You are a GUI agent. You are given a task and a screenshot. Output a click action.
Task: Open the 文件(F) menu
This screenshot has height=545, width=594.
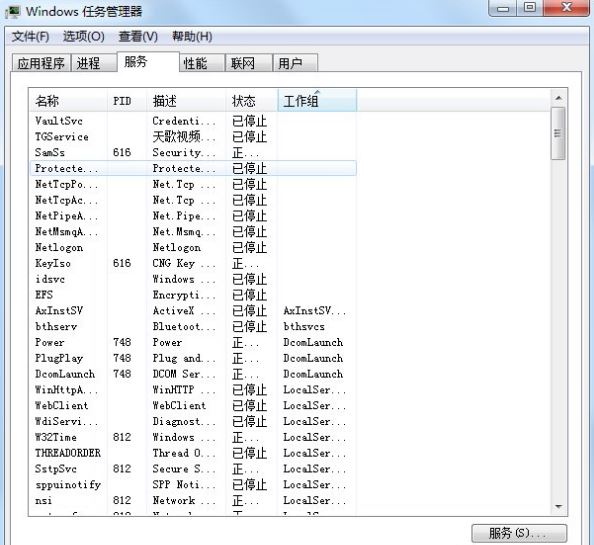30,37
